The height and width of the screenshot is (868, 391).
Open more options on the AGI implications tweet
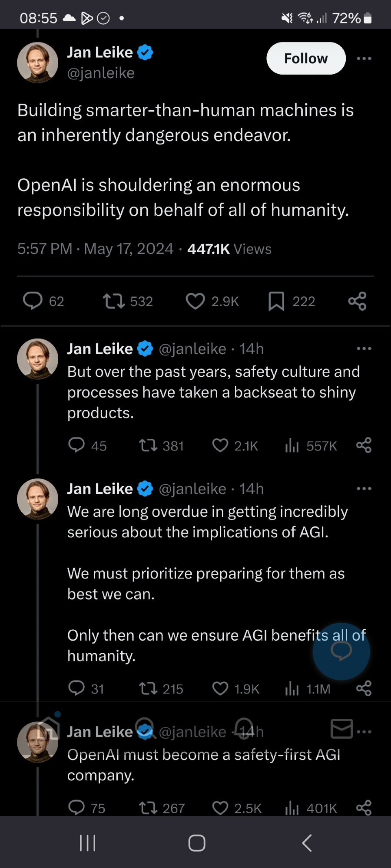(x=364, y=489)
